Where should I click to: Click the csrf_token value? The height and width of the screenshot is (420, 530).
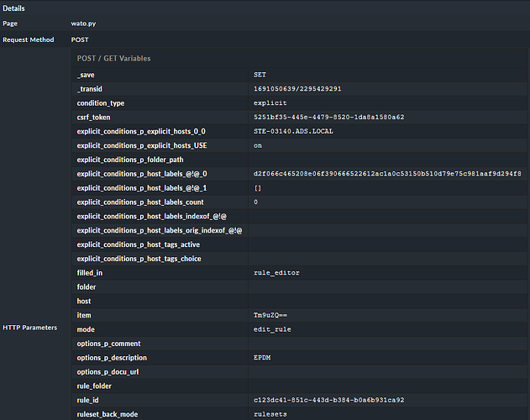coord(328,117)
